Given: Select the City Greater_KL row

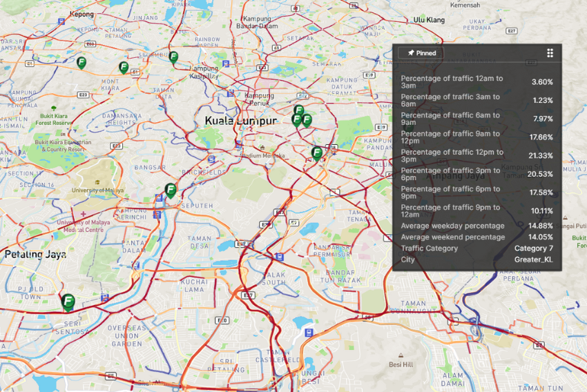Looking at the screenshot, I should click(477, 259).
